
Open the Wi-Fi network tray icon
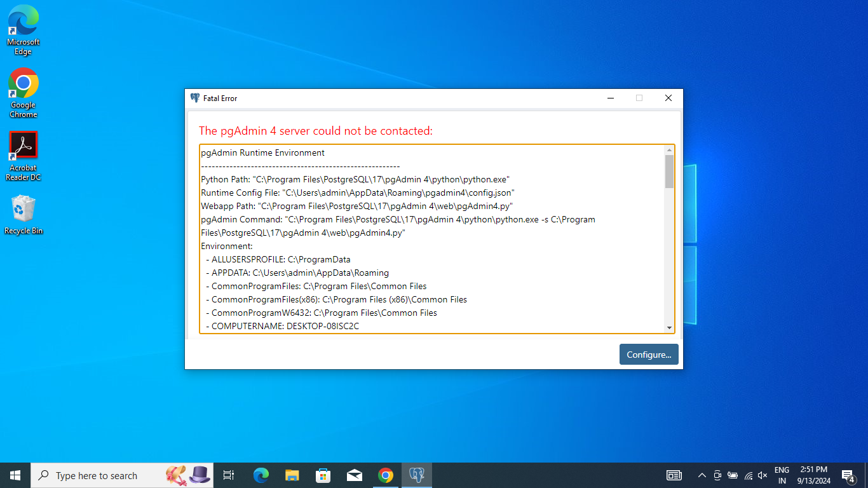748,475
